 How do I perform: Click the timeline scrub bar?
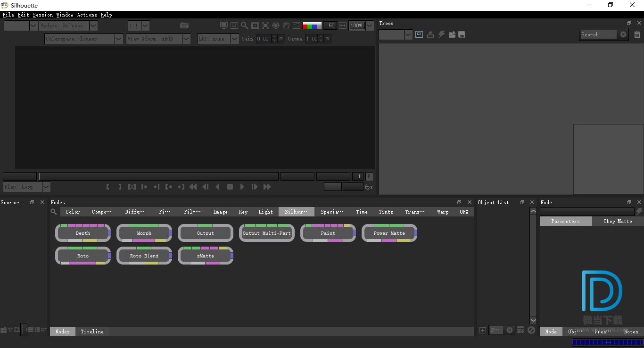158,176
